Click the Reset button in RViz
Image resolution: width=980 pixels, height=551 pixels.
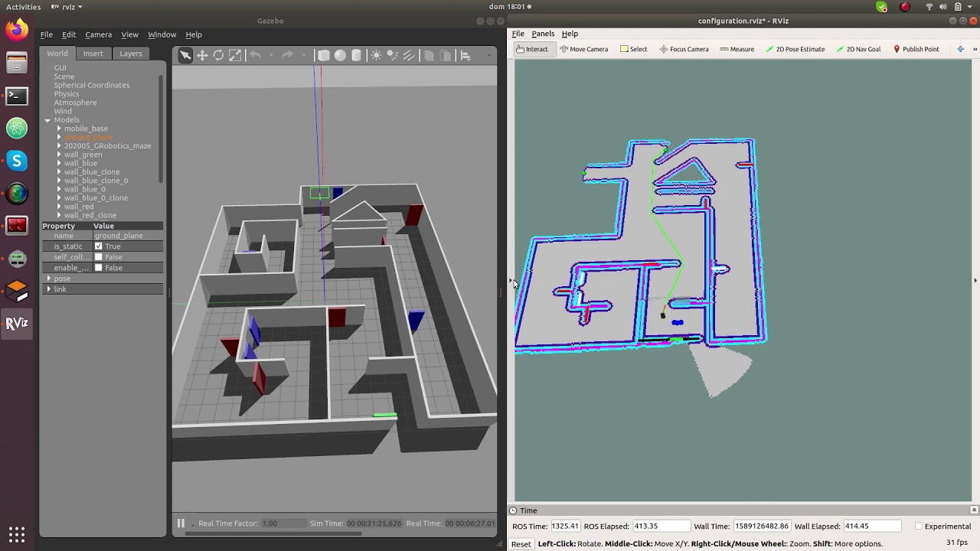click(x=521, y=543)
